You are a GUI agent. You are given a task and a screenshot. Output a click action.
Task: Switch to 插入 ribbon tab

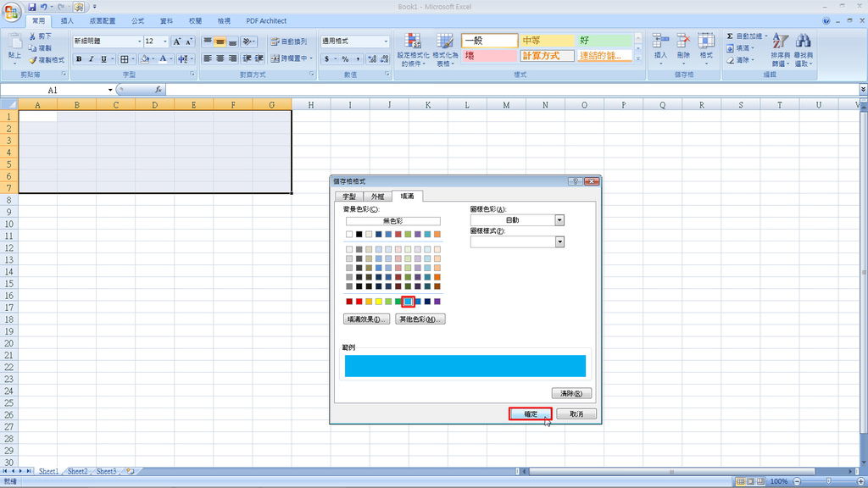[67, 21]
